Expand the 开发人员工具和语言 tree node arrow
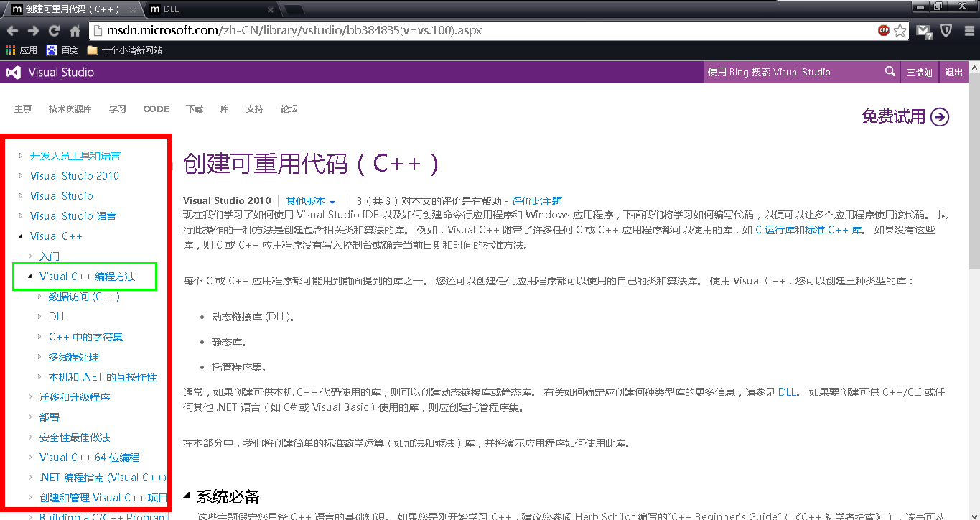 click(x=21, y=156)
